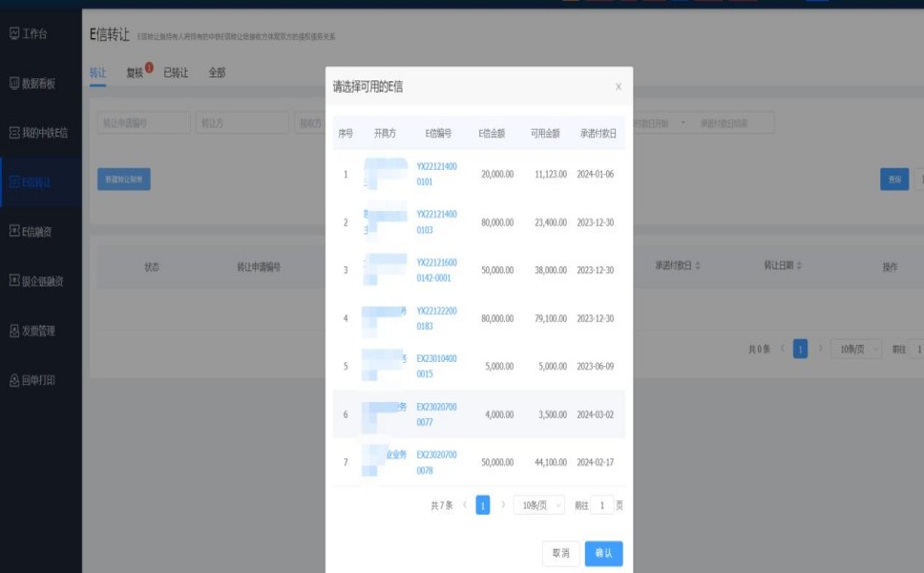Image resolution: width=924 pixels, height=573 pixels.
Task: Expand the 10条/页 dropdown in dialog
Action: pyautogui.click(x=539, y=505)
